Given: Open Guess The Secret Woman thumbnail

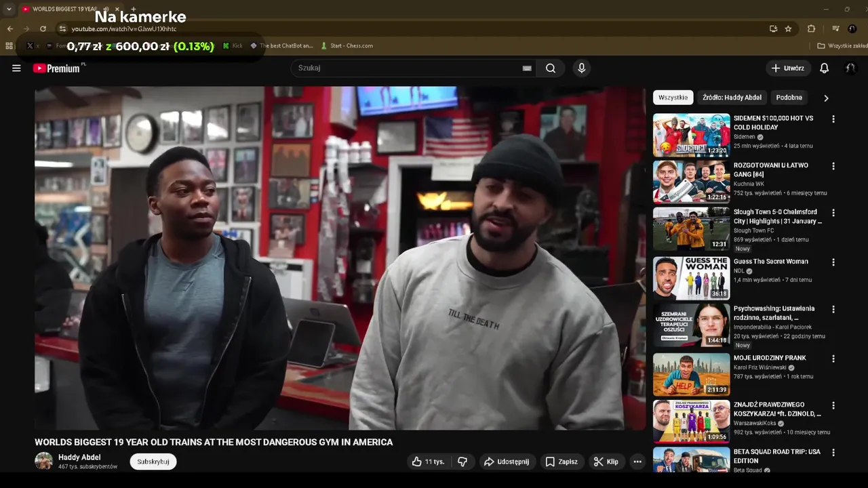Looking at the screenshot, I should 691,278.
